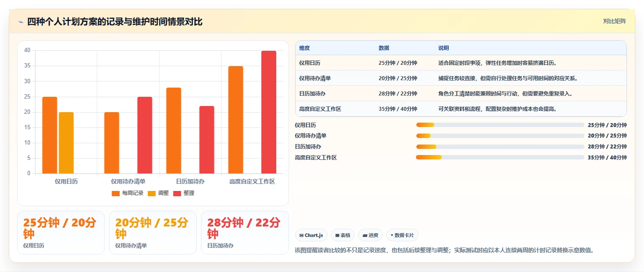644x272 pixels.
Task: Click the 维度 column header
Action: [304, 48]
